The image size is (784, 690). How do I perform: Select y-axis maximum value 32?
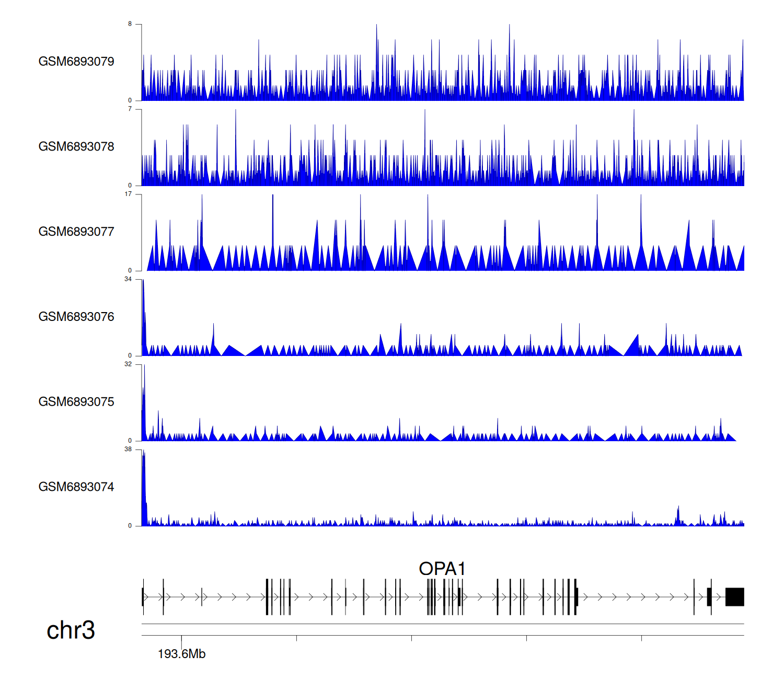[129, 364]
